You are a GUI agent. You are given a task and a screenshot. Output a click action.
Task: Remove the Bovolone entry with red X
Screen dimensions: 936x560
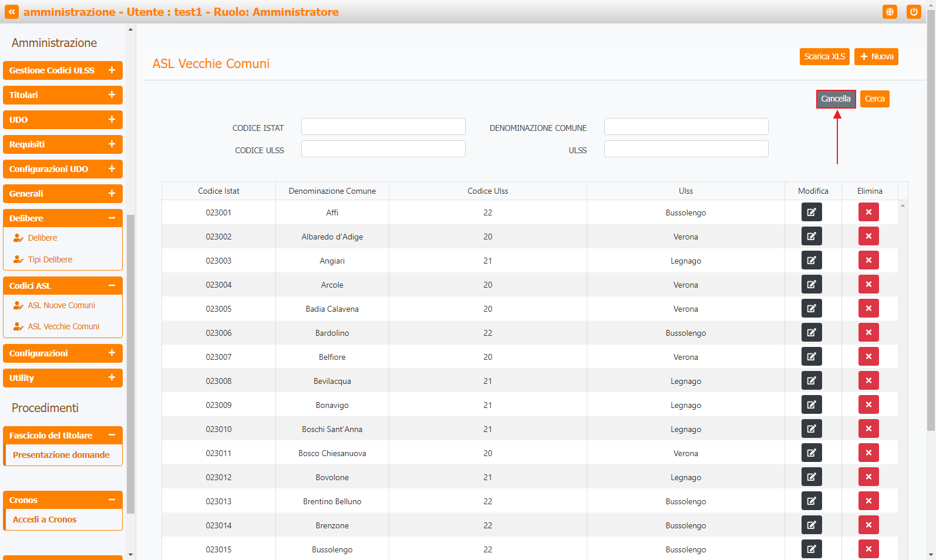point(868,477)
